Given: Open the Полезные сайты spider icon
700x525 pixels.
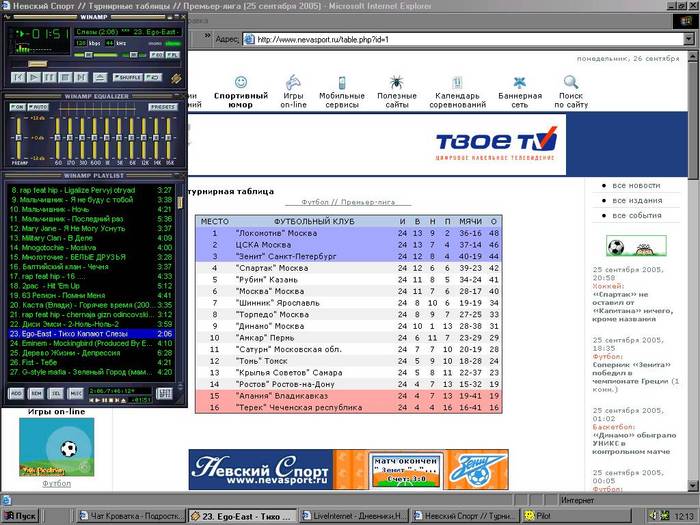Looking at the screenshot, I should 396,82.
